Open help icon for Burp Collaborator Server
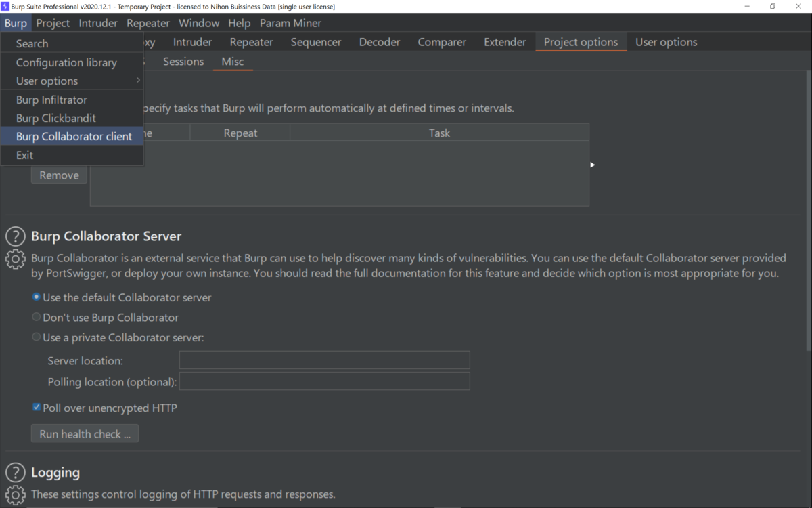The width and height of the screenshot is (812, 508). 15,236
